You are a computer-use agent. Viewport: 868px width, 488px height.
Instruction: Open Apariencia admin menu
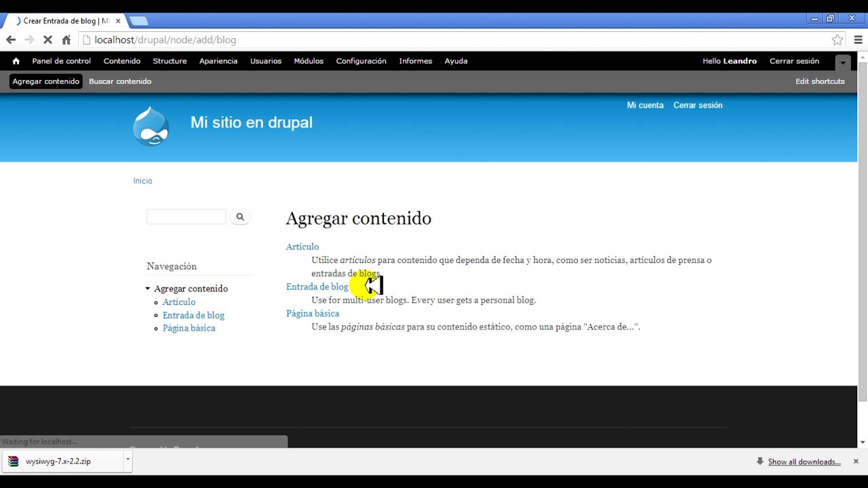pyautogui.click(x=218, y=61)
